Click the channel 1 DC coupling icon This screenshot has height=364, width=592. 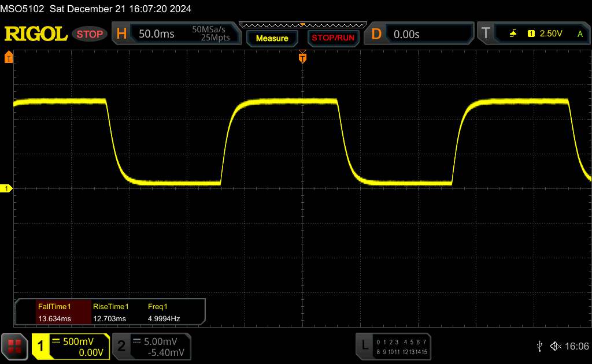(56, 341)
